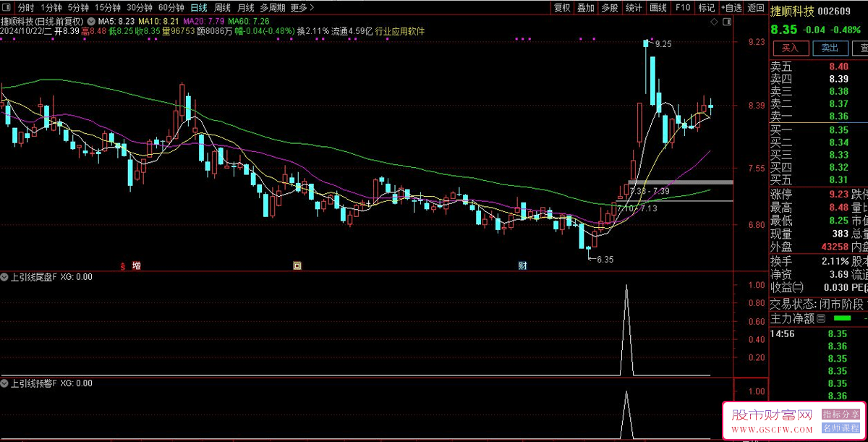This screenshot has width=868, height=442.
Task: Click the 上引线尾盘F signal spike
Action: (x=626, y=330)
